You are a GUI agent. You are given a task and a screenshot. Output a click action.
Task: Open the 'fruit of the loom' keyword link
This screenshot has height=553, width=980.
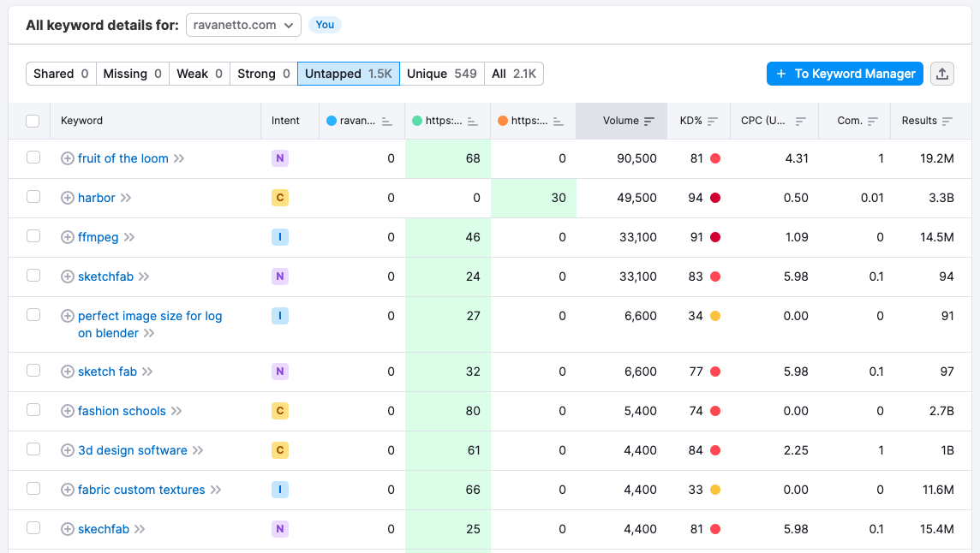click(x=123, y=158)
